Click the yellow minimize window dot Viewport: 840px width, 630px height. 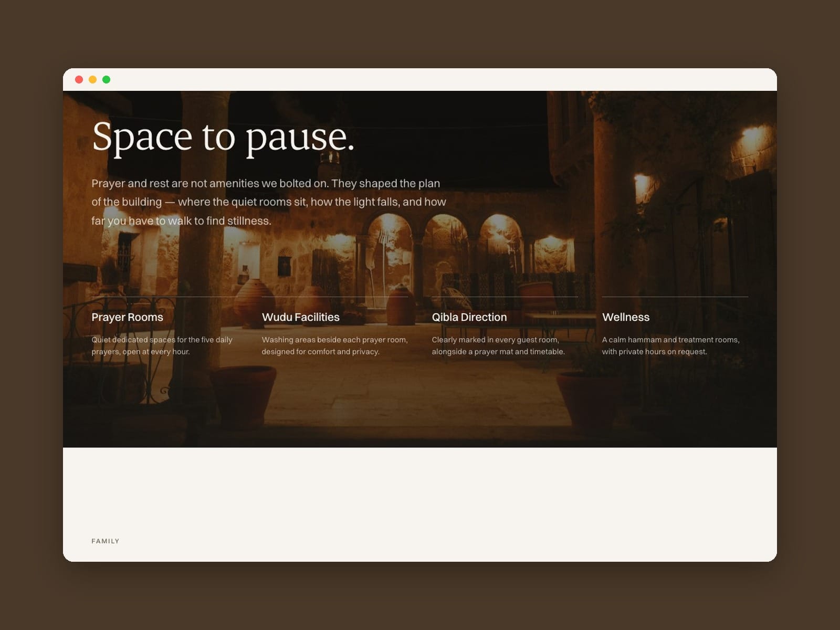[93, 80]
